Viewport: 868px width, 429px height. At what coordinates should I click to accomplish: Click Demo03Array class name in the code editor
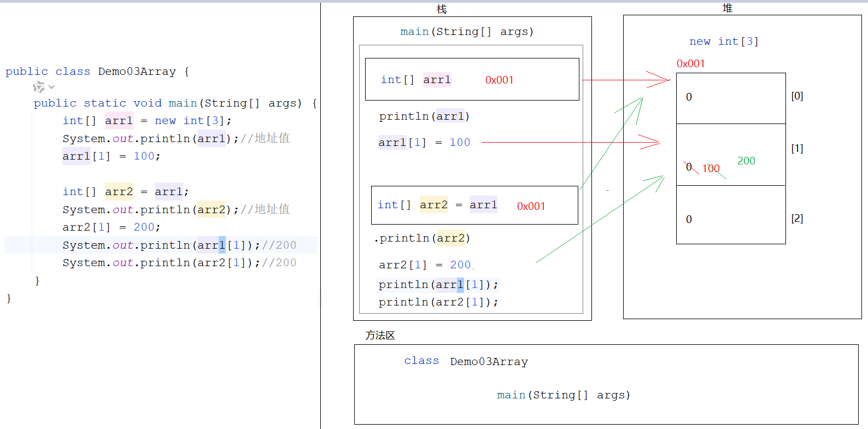(137, 72)
